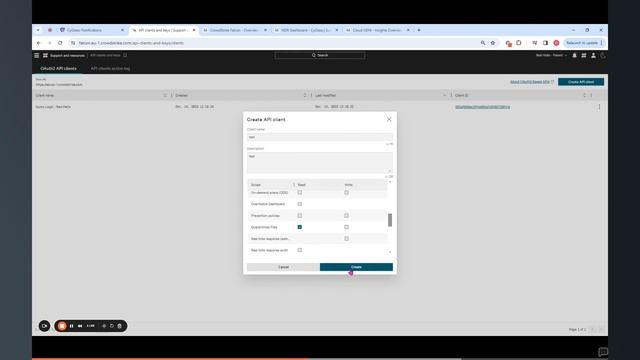Viewport: 640px width, 360px height.
Task: Check Read for Real time response audit
Action: coord(300,250)
